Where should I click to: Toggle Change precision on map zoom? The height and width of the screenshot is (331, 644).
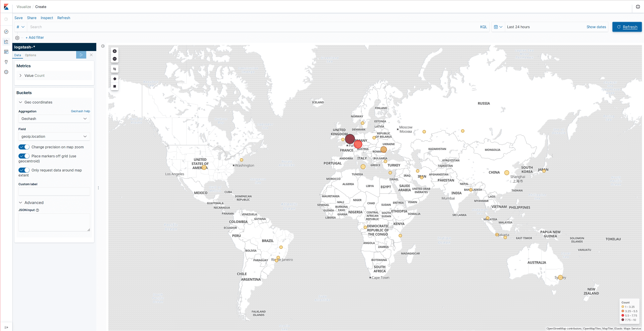[24, 147]
